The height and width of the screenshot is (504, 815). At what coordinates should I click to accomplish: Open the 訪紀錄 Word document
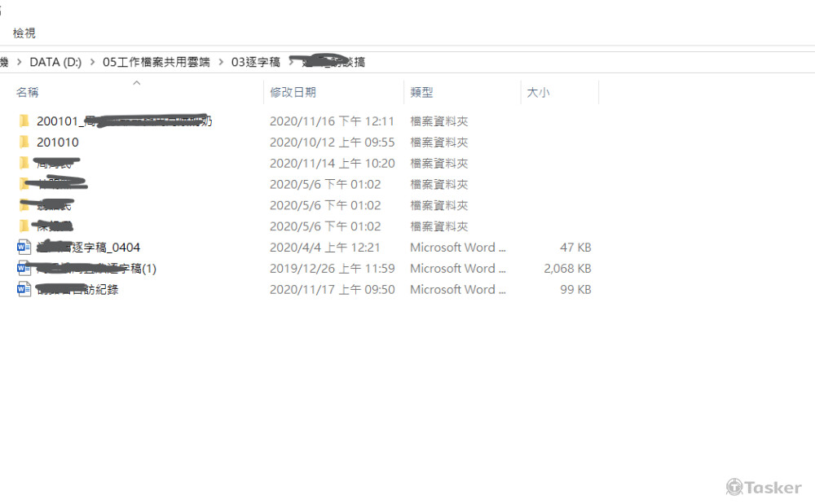click(77, 289)
